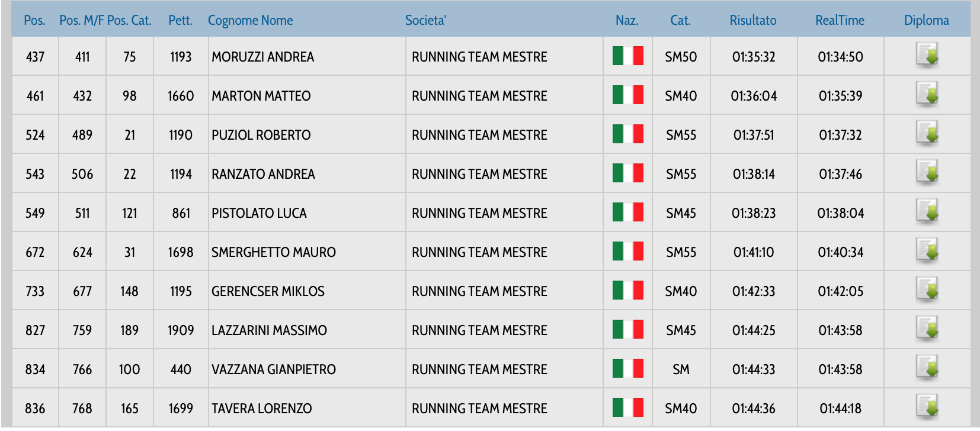The image size is (980, 431).
Task: Sort by the Cat. column header
Action: pos(680,20)
